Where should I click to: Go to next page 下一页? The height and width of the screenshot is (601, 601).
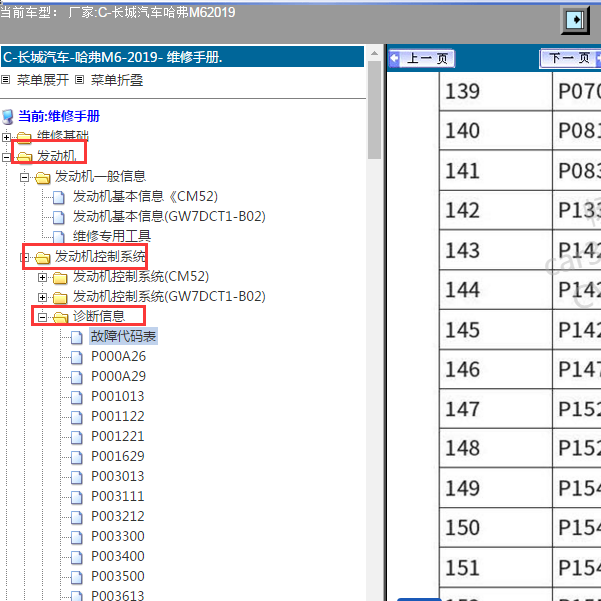(570, 59)
